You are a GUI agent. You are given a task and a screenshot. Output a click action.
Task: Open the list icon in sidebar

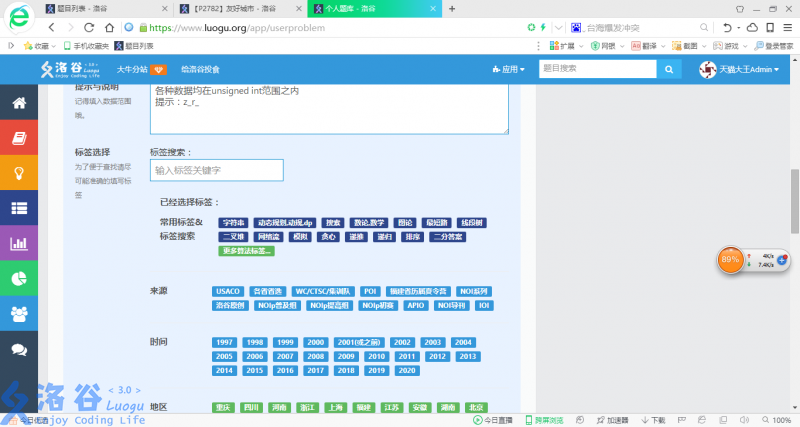18,208
